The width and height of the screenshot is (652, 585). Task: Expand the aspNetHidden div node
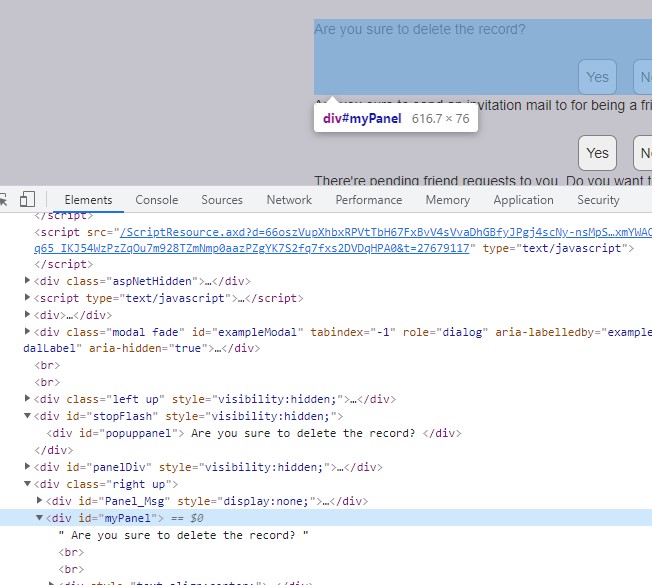pos(27,280)
